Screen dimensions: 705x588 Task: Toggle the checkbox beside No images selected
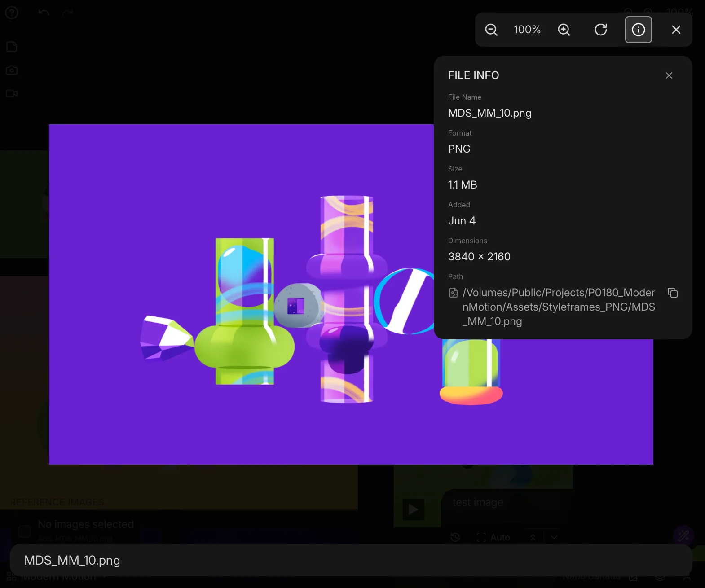24,531
